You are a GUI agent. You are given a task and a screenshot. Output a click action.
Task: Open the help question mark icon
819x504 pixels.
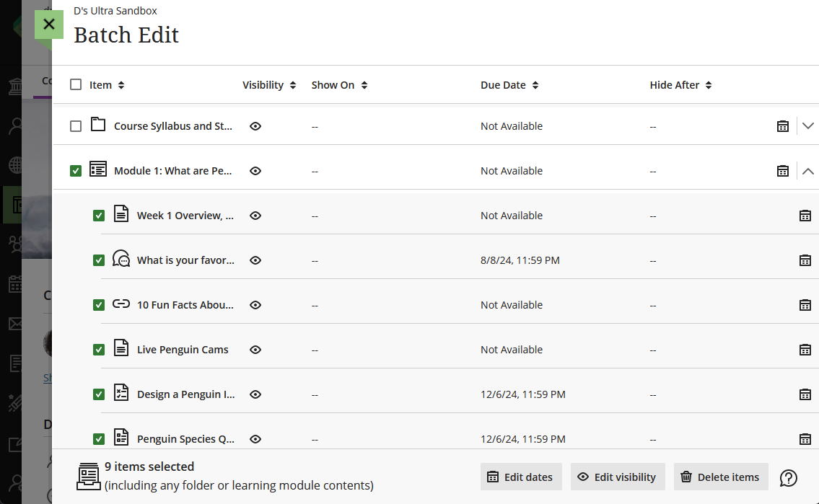789,477
